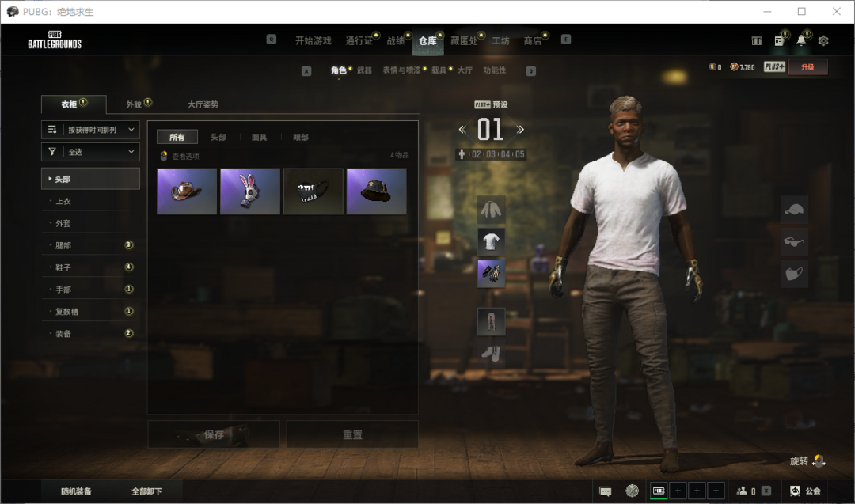This screenshot has width=855, height=504.
Task: Select the face mask slot icon
Action: (x=794, y=273)
